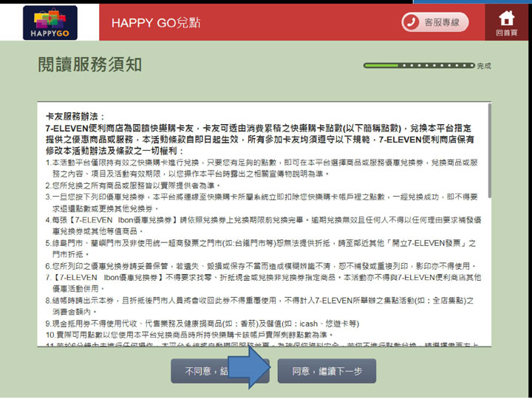Click term 2 about 實際提供者為準
This screenshot has height=399, width=532.
pyautogui.click(x=133, y=185)
